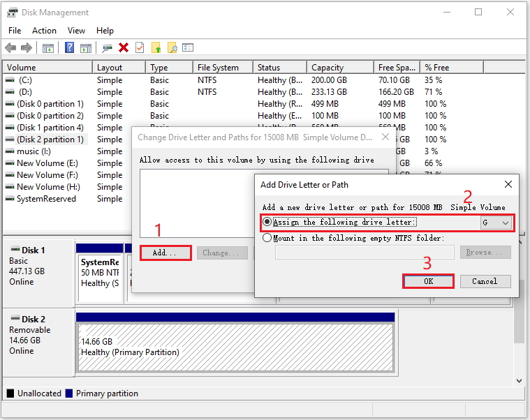
Task: Sort by the Capacity column header
Action: pos(341,68)
